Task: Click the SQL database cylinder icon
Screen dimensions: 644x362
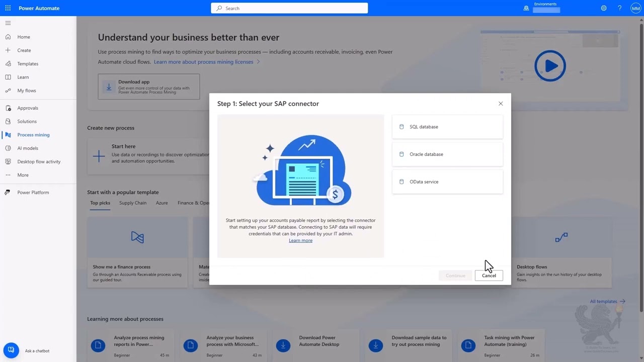Action: click(401, 127)
